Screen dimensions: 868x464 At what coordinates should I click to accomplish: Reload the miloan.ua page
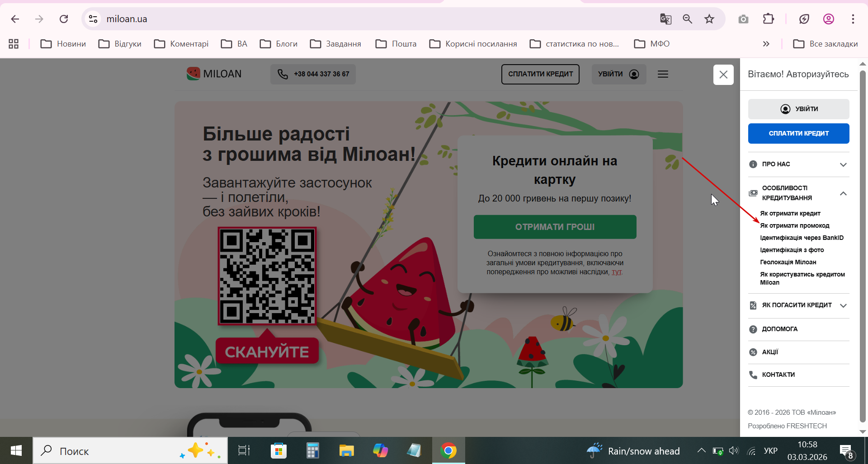tap(64, 19)
